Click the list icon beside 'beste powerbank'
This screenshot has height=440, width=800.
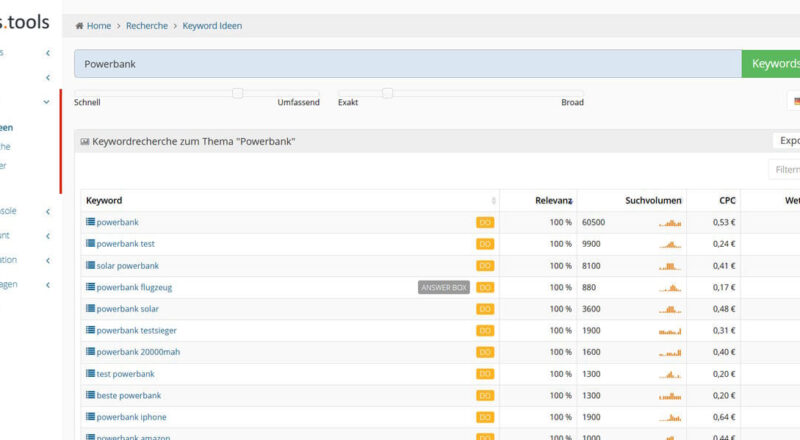[90, 395]
